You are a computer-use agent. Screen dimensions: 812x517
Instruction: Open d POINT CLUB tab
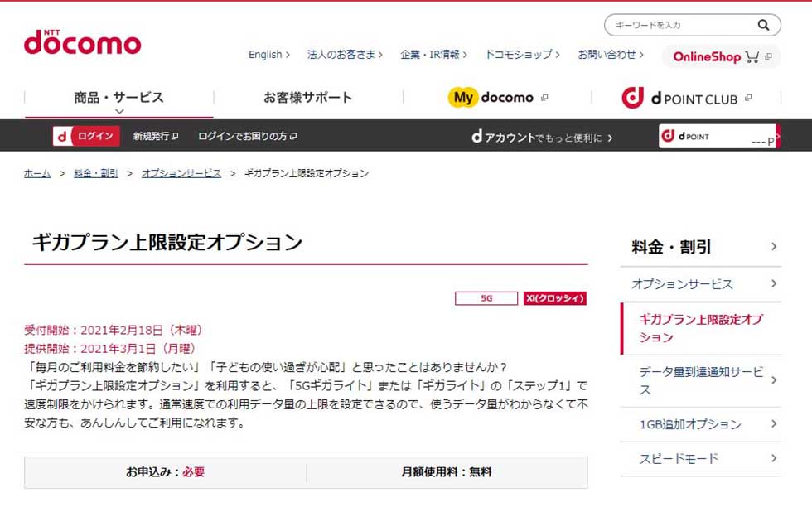point(686,98)
